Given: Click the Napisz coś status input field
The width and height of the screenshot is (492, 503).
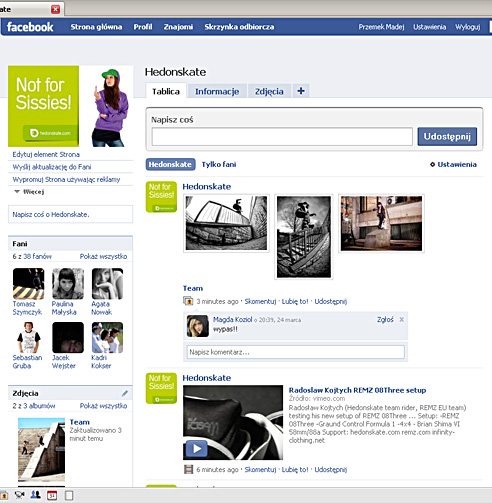Looking at the screenshot, I should (x=282, y=136).
